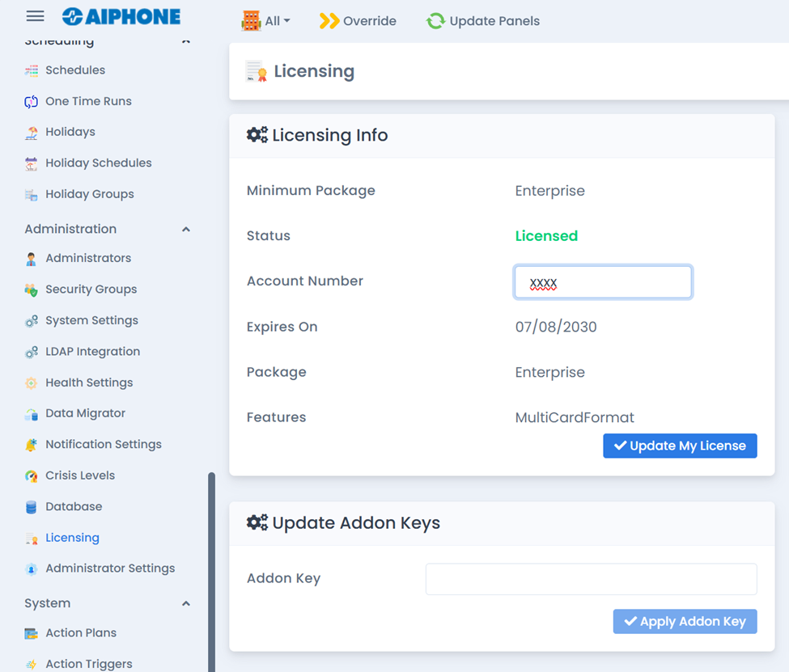Click the Account Number input field

click(x=603, y=282)
